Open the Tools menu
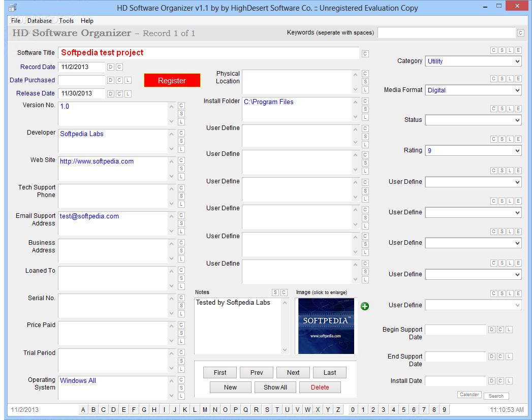 (66, 21)
